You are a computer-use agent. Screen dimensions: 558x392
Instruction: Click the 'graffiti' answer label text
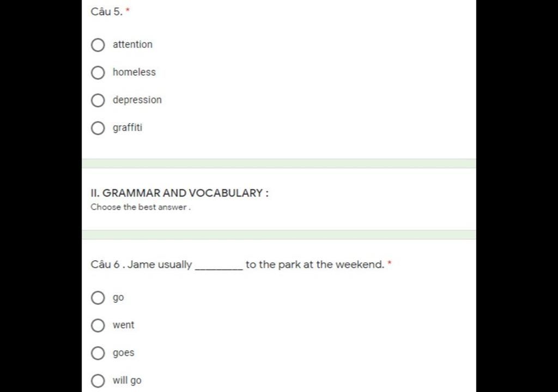128,128
